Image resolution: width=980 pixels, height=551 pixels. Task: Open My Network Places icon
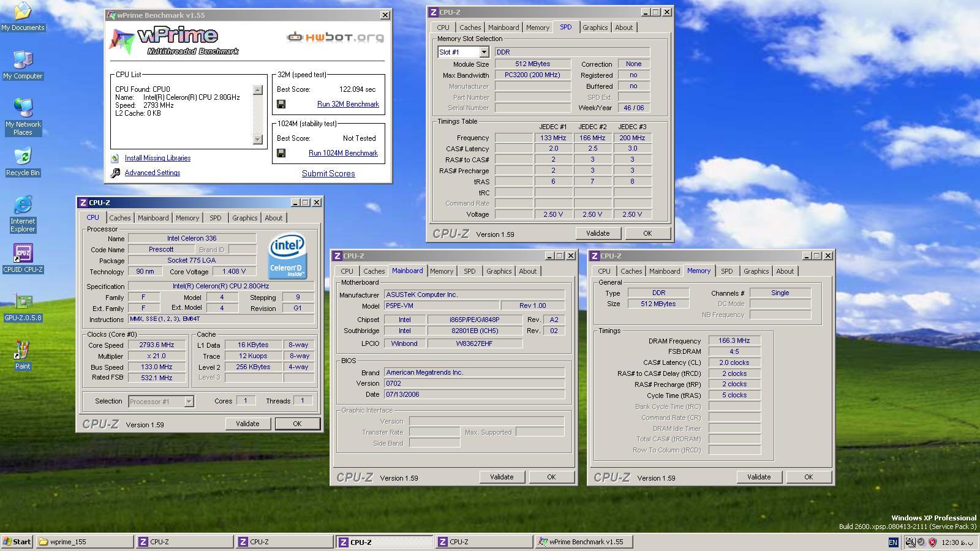(23, 116)
